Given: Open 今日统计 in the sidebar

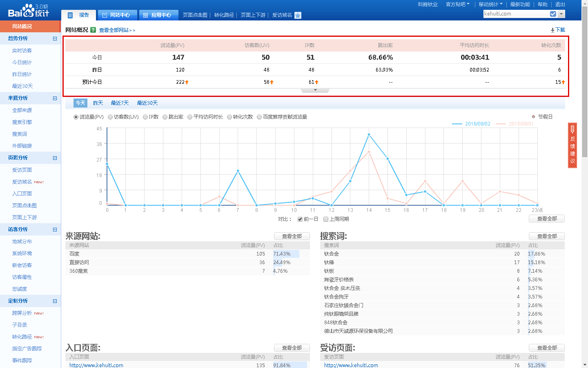Looking at the screenshot, I should pyautogui.click(x=22, y=63).
